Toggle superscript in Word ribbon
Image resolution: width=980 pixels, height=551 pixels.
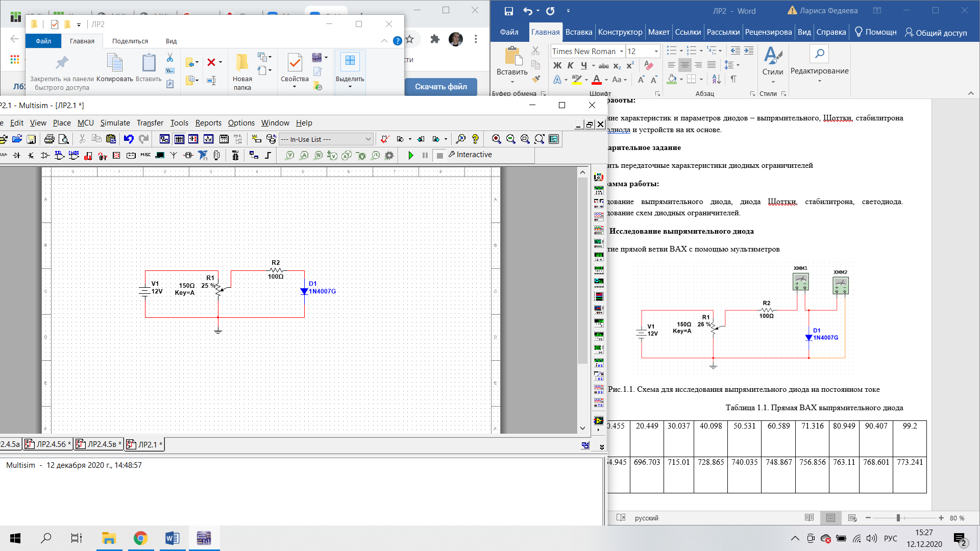pos(630,65)
